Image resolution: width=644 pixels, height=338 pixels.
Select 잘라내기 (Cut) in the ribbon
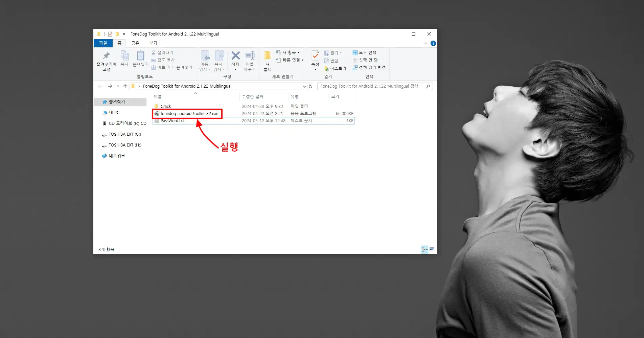tap(162, 52)
